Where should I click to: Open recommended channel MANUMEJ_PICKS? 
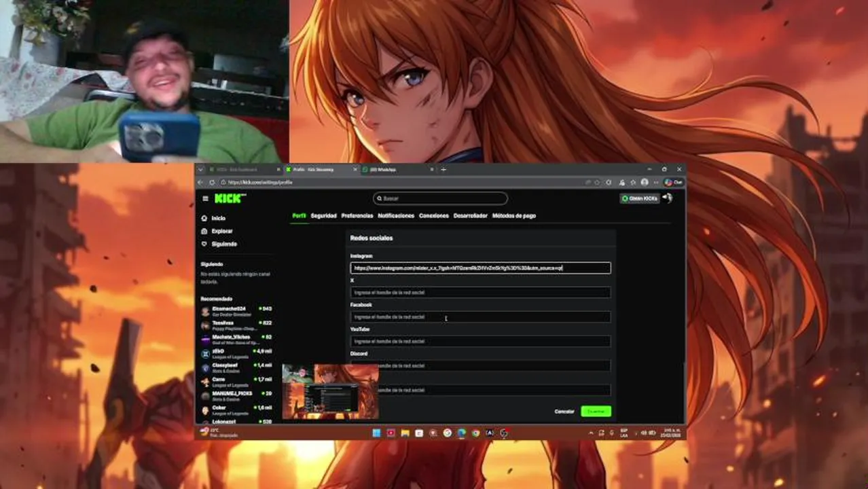tap(236, 396)
